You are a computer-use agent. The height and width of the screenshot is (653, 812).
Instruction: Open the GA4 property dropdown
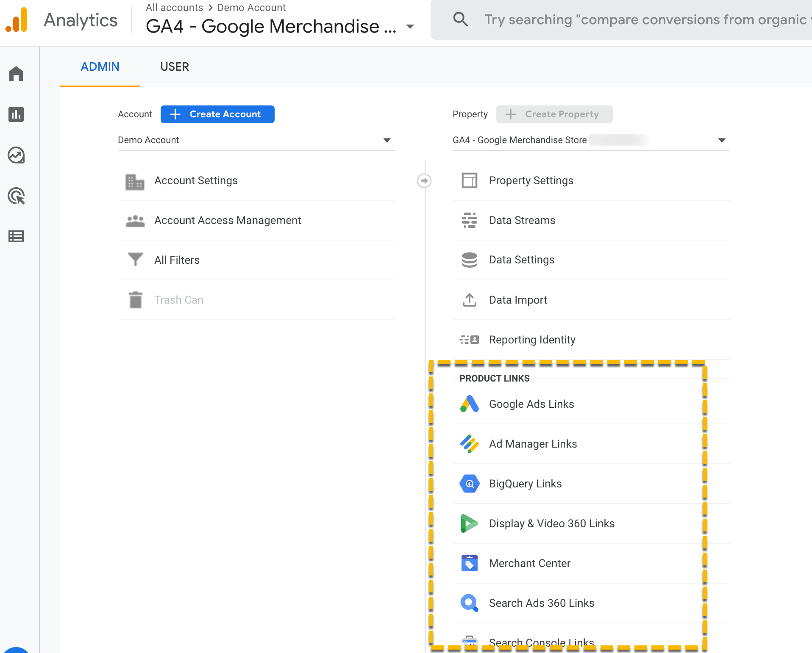591,140
